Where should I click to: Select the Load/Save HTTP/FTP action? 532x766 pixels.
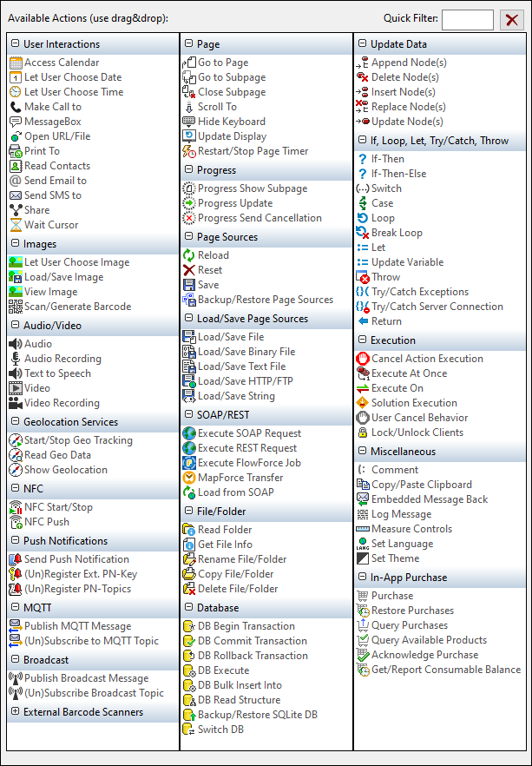point(245,381)
